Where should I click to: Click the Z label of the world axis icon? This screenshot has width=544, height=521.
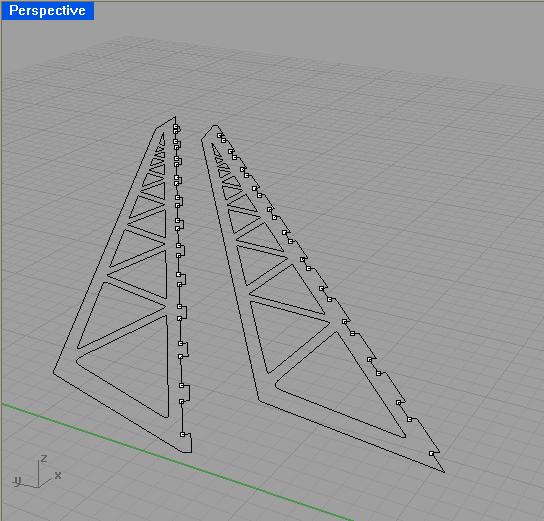pos(44,458)
